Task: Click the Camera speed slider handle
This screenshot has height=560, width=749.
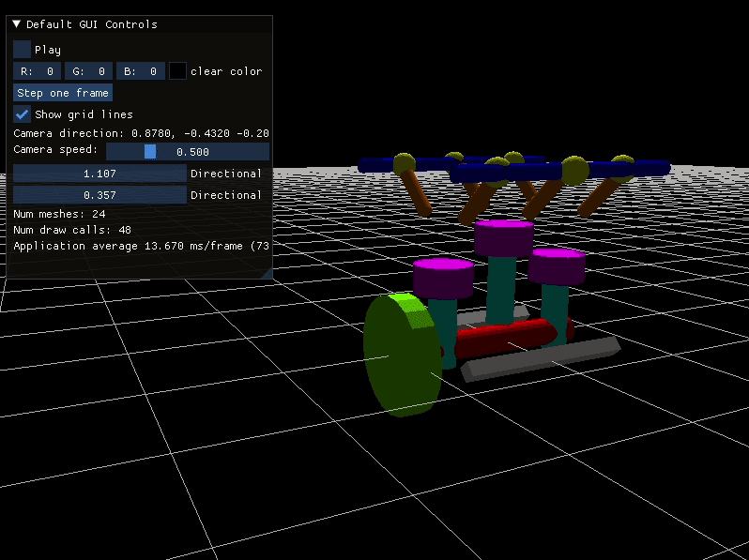Action: (x=150, y=151)
